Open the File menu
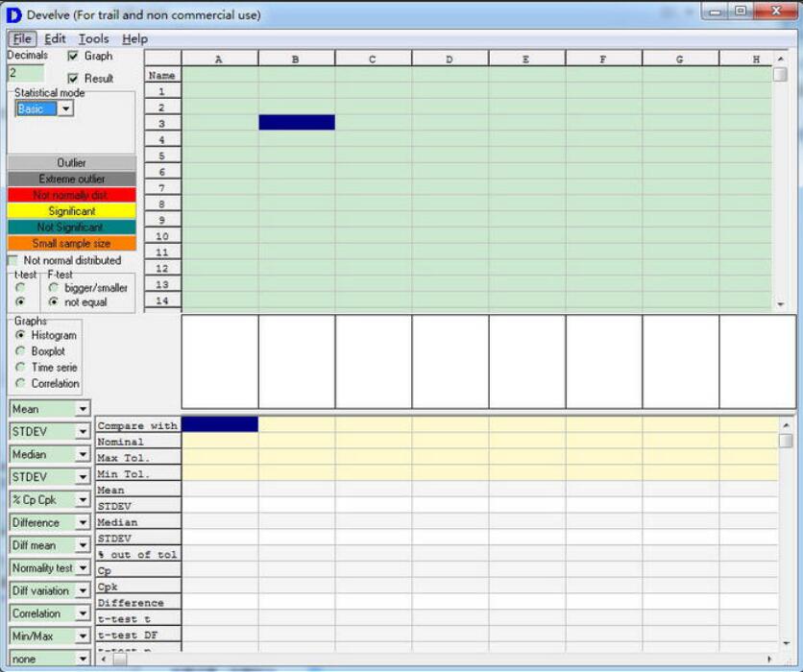This screenshot has width=803, height=672. (22, 38)
